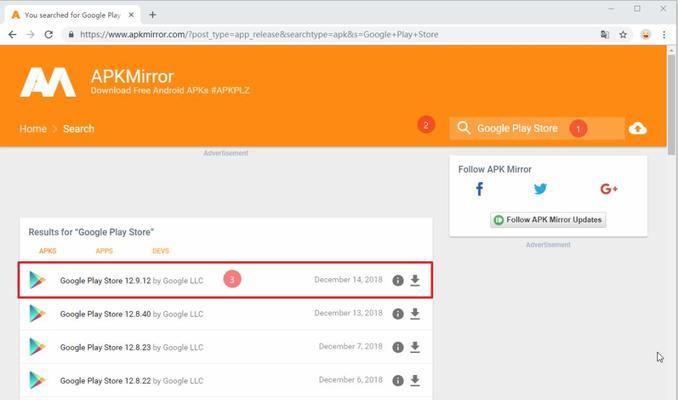Image resolution: width=678 pixels, height=400 pixels.
Task: Click info icon for Play Store 12.9.12
Action: (398, 280)
